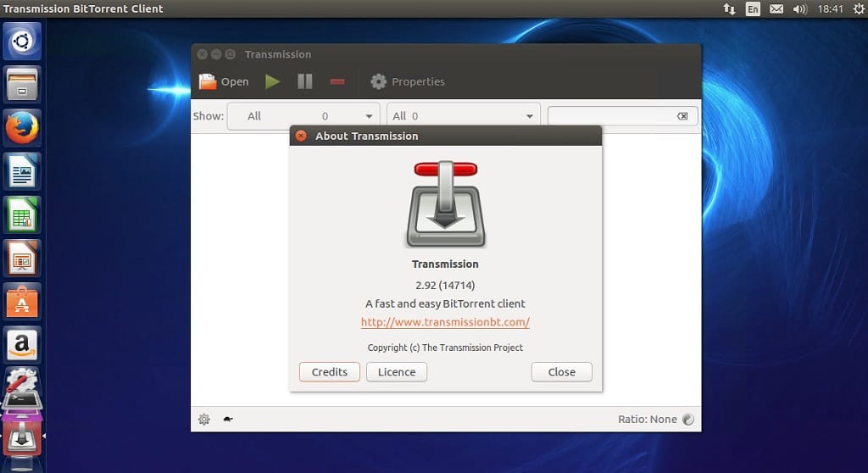This screenshot has height=473, width=868.
Task: Click the torrent search filter field
Action: coord(610,116)
